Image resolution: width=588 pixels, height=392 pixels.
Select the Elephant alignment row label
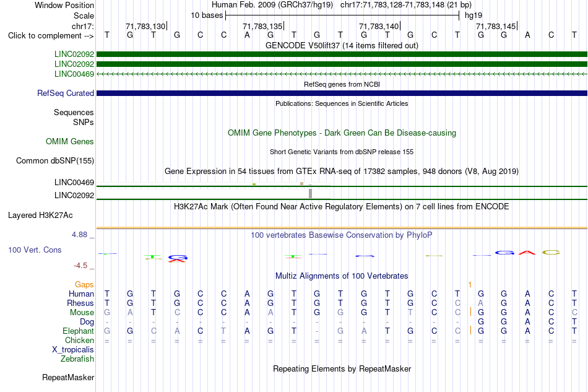[x=78, y=331]
